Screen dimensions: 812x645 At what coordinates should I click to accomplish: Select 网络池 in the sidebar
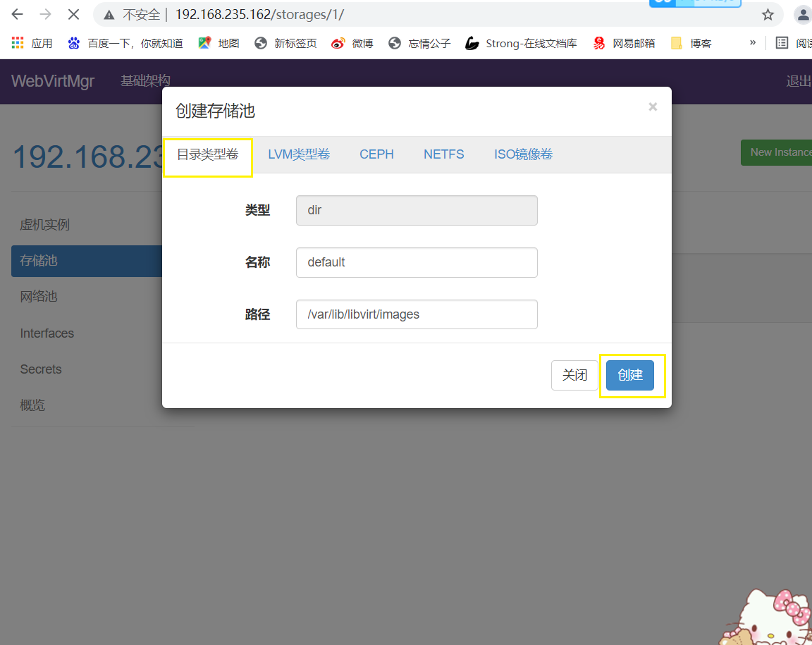click(x=37, y=296)
